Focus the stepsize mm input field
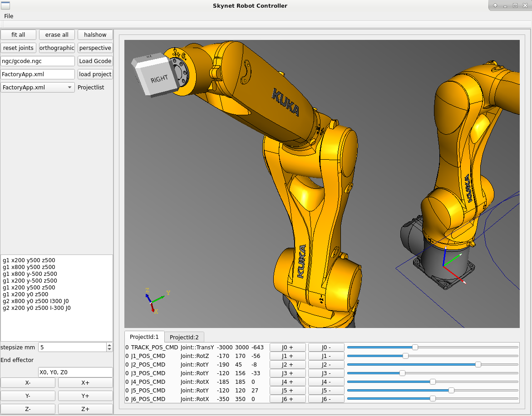The width and height of the screenshot is (532, 416). click(72, 347)
